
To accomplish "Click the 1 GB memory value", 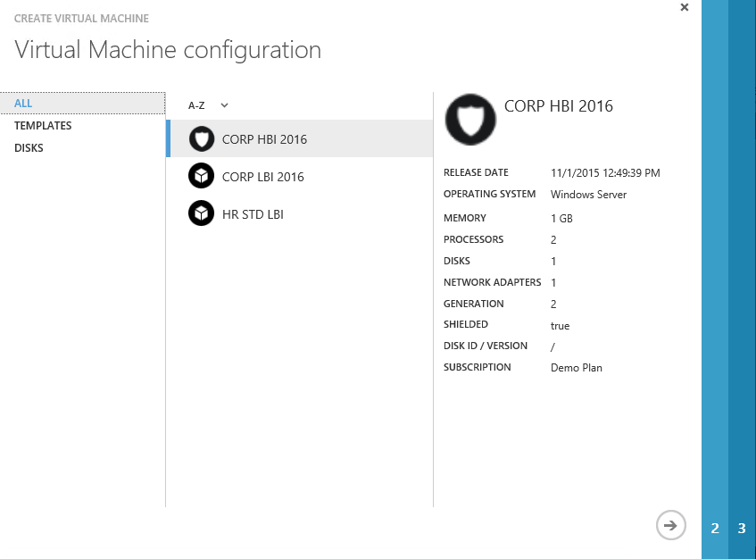I will coord(561,219).
